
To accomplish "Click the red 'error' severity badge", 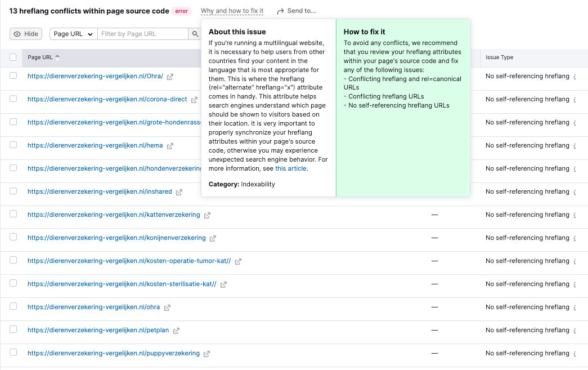I will (182, 11).
